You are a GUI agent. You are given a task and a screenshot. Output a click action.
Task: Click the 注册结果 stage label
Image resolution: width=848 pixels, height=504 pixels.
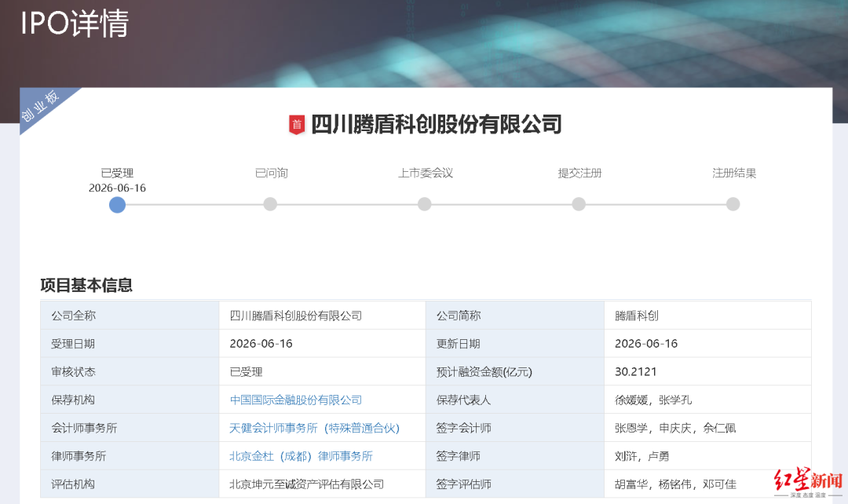point(734,173)
